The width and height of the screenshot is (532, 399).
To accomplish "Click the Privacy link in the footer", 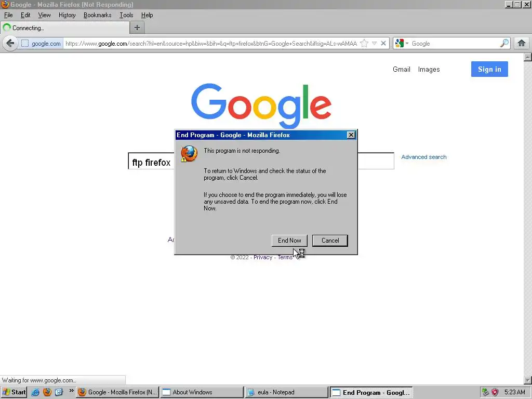I will coord(262,257).
